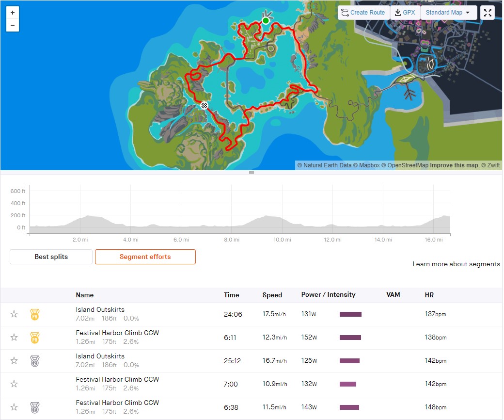Viewport: 504px width, 420px height.
Task: Star the 25:12 Island Outskirts effort
Action: coord(14,361)
